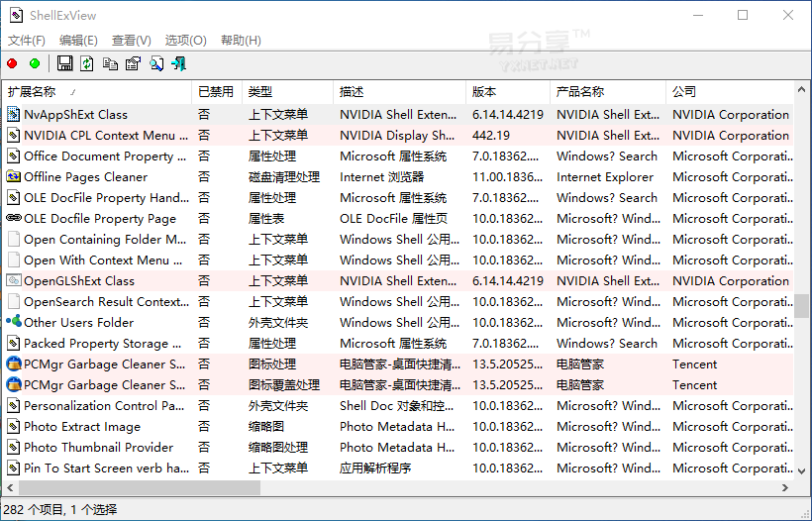Click the red Disable Selected Items icon

coord(12,63)
